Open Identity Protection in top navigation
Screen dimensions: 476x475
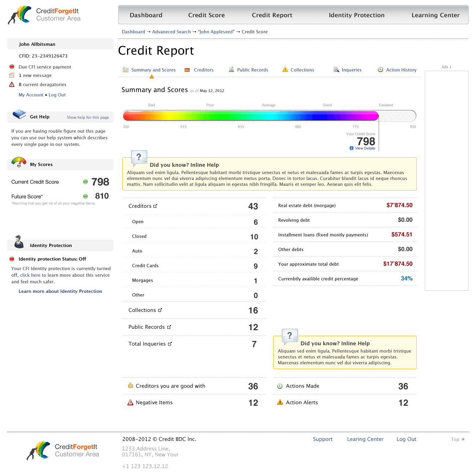pos(356,15)
